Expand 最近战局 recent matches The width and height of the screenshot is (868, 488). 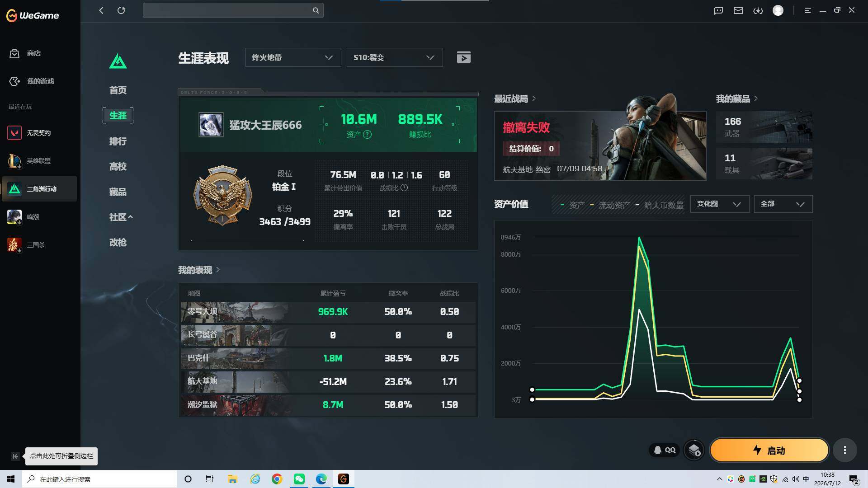point(515,99)
